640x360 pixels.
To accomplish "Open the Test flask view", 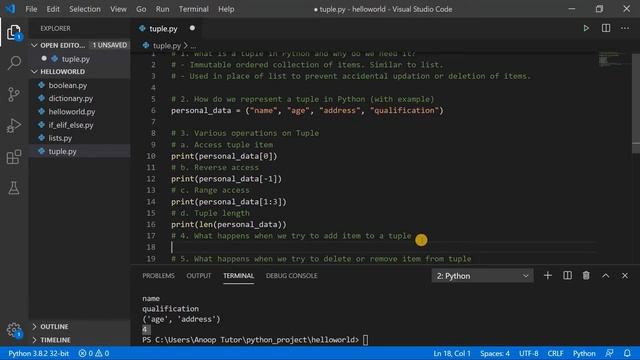I will (14, 188).
